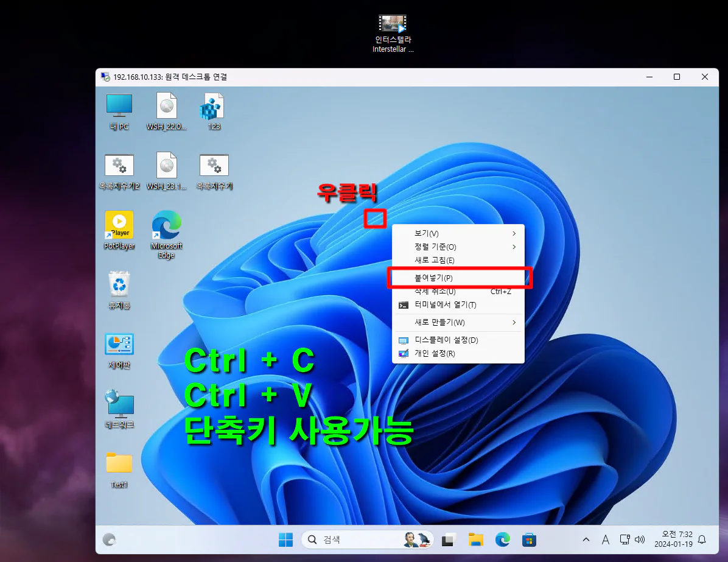Launch Microsoft Store from the taskbar
The image size is (728, 562).
[529, 539]
